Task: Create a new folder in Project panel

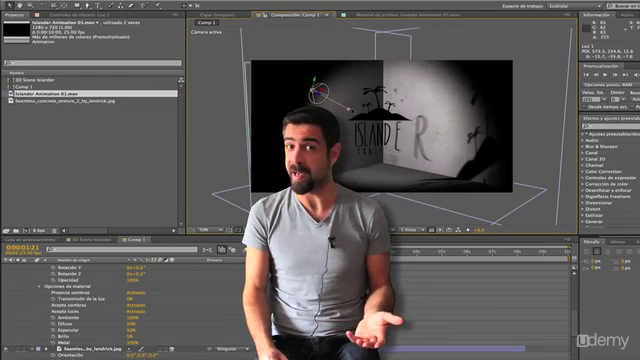Action: click(x=16, y=231)
